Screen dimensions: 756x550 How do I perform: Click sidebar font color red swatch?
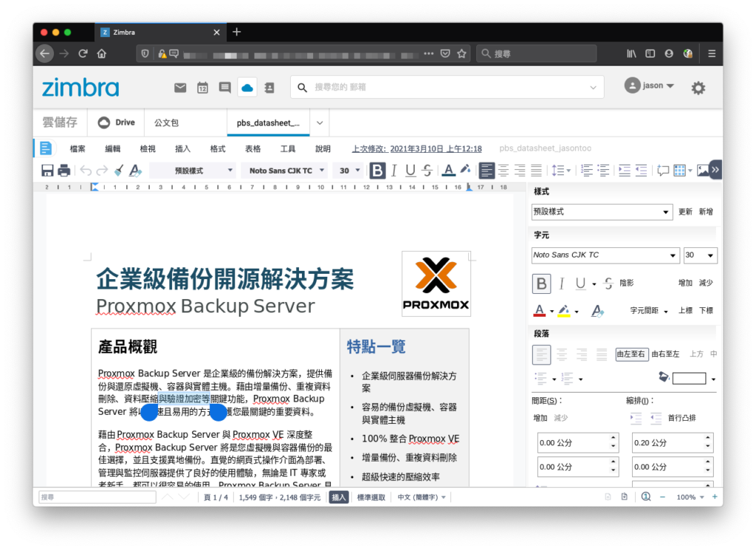click(540, 311)
